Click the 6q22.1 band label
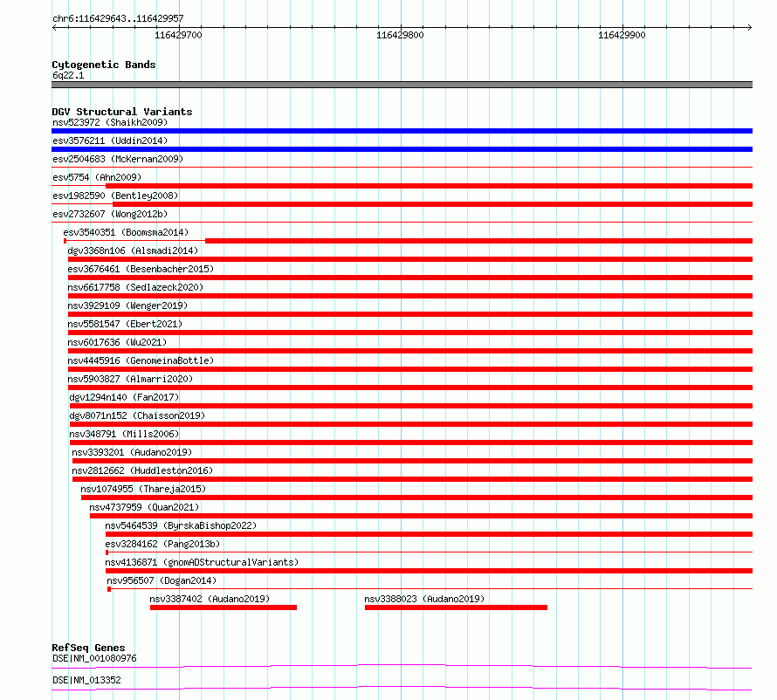 point(68,75)
